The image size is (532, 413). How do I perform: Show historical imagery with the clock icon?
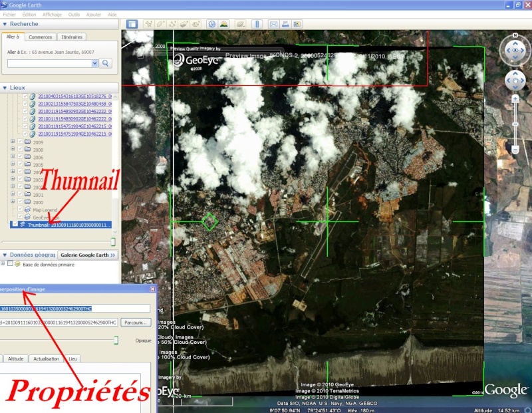click(211, 24)
